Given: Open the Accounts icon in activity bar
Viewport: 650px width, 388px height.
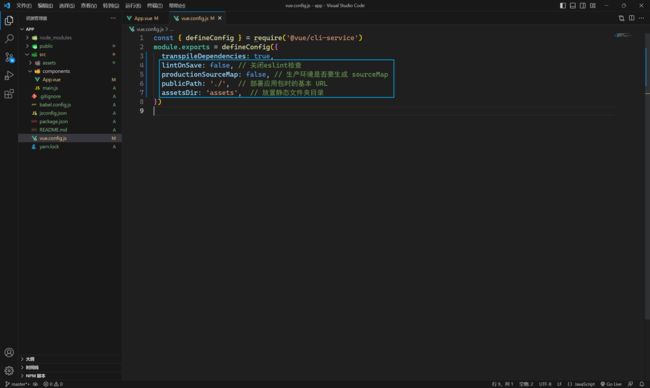Looking at the screenshot, I should tap(9, 352).
